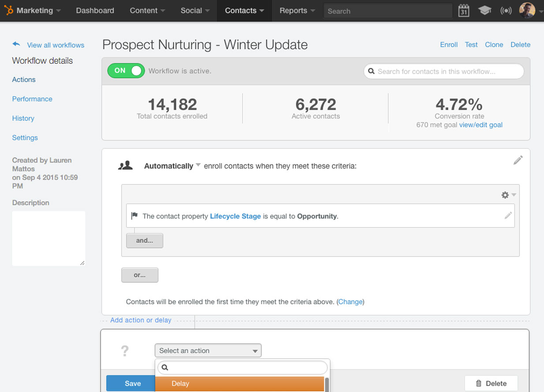
Task: Focus the Search for contacts in workflow field
Action: point(444,71)
